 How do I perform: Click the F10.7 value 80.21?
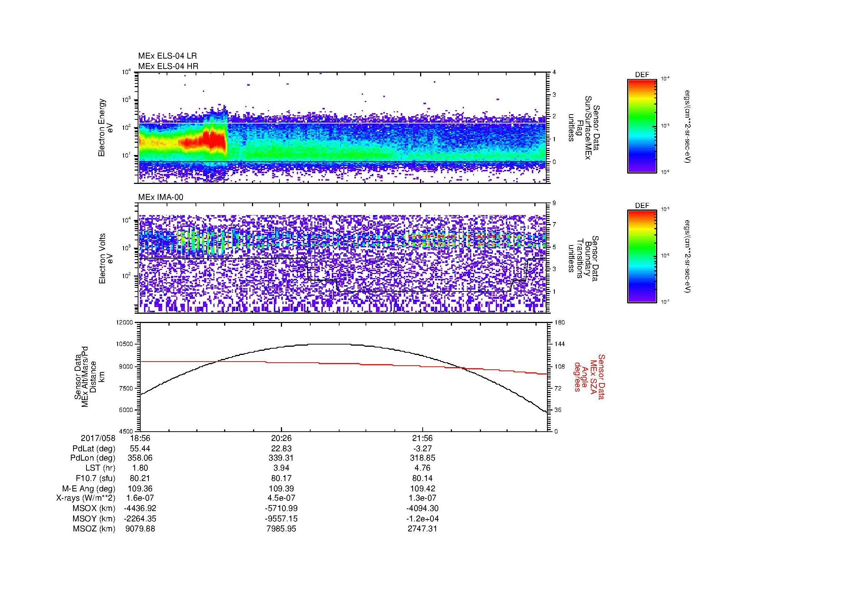point(140,478)
